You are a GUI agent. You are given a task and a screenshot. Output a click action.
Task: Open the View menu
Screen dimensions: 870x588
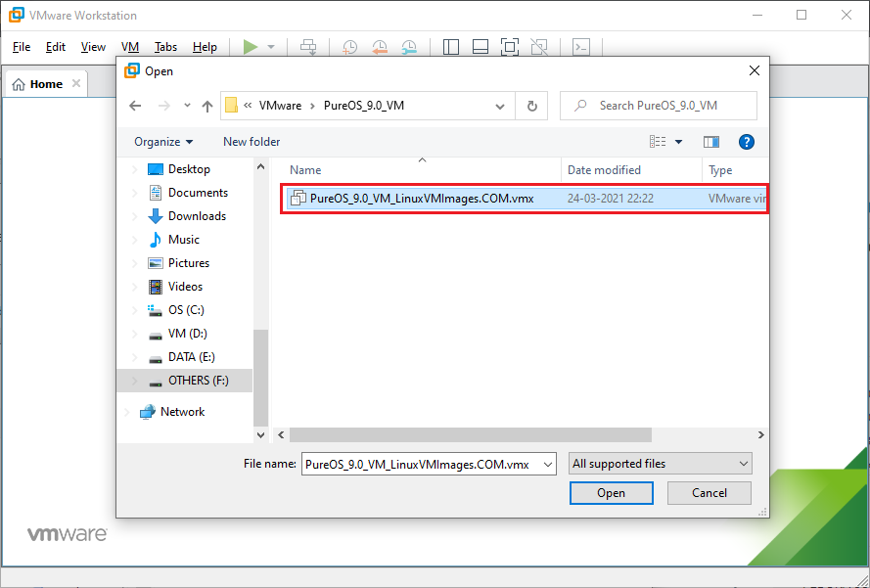93,47
